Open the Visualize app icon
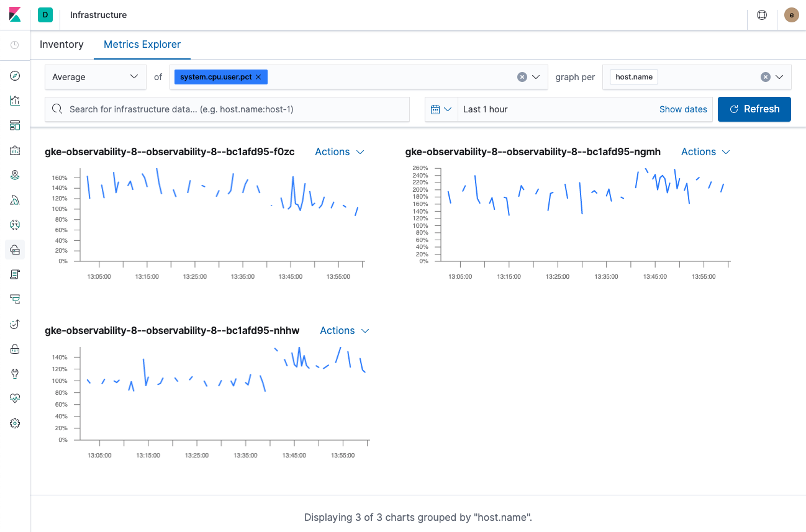806x532 pixels. pyautogui.click(x=15, y=100)
